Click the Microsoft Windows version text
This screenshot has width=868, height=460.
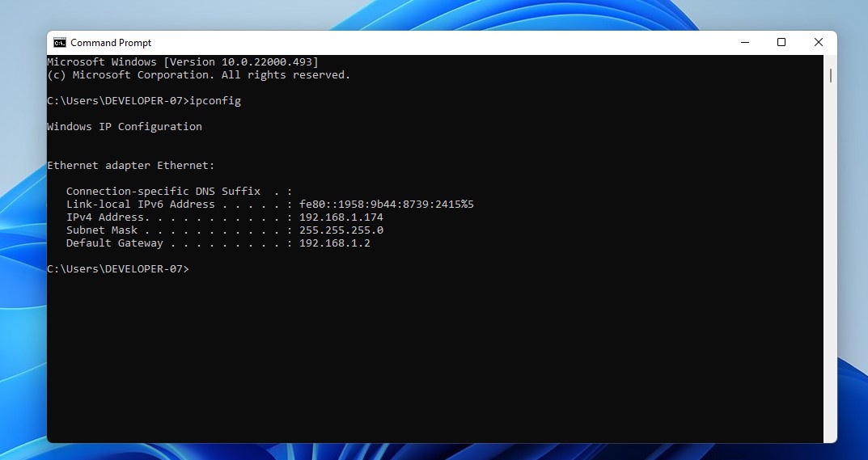pyautogui.click(x=183, y=62)
